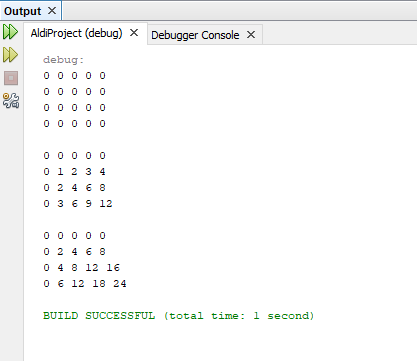Open Ant settings wrench icon
The width and height of the screenshot is (417, 361).
pyautogui.click(x=11, y=101)
